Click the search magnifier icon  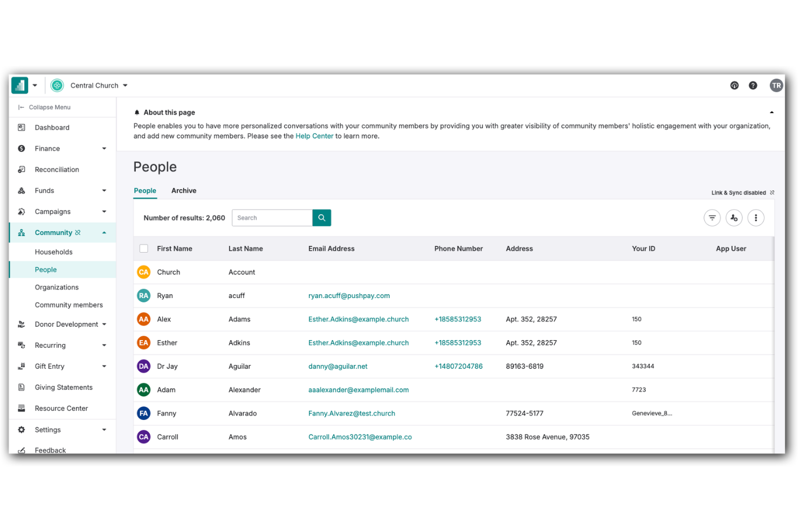321,218
